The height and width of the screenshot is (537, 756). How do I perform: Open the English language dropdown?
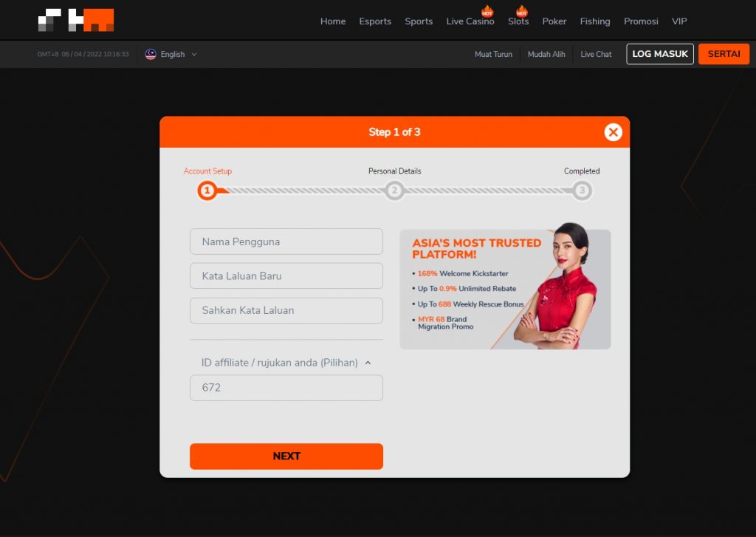[179, 54]
